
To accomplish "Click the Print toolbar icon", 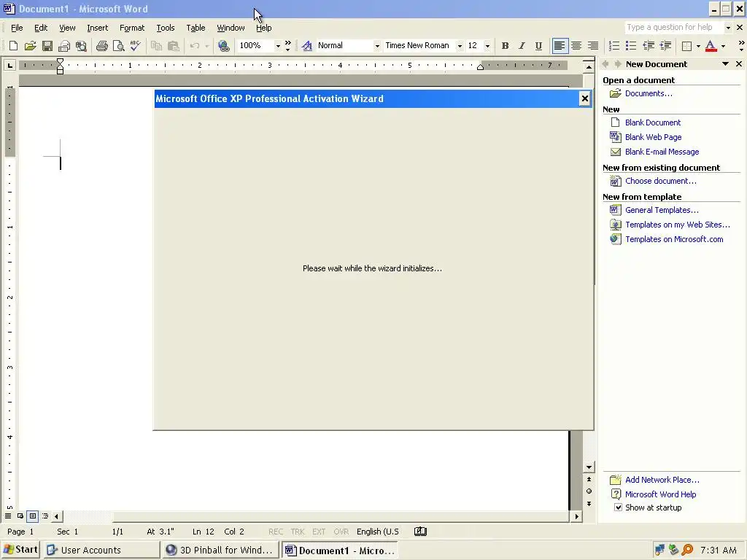I will [102, 46].
